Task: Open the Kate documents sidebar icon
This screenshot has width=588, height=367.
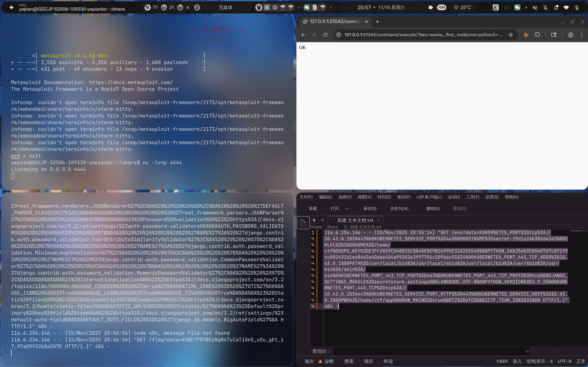Action: click(x=303, y=222)
